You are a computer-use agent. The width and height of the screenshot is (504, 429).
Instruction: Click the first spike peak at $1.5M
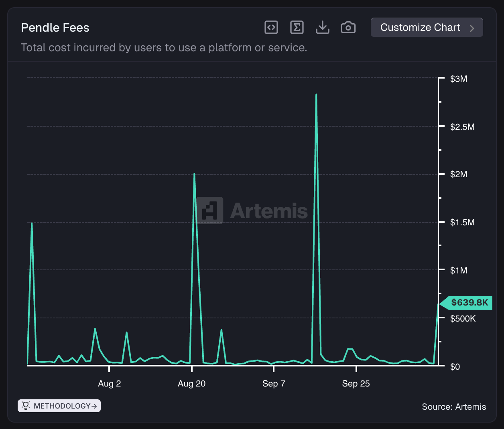32,223
